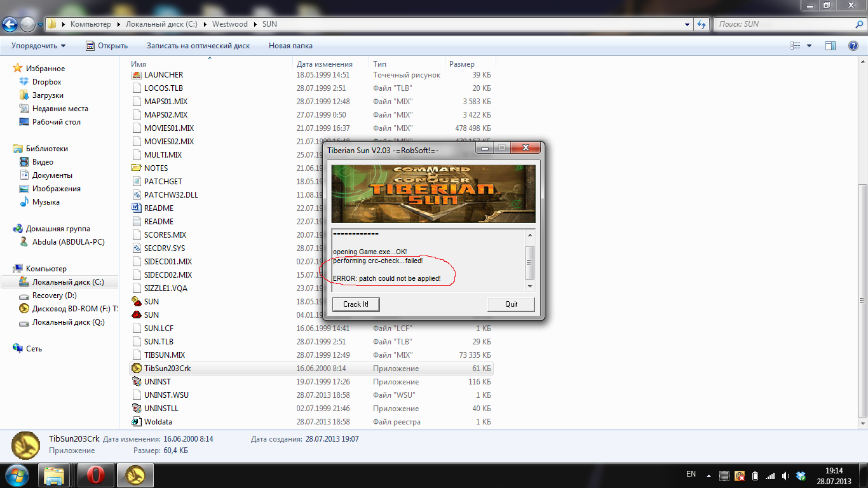Select Сеть in the navigation pane
868x488 pixels.
(x=34, y=349)
